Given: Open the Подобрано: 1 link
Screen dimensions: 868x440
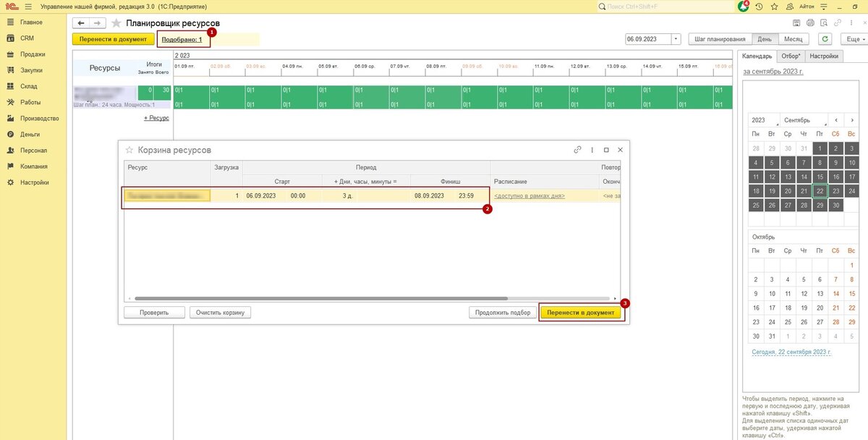Looking at the screenshot, I should pos(182,39).
